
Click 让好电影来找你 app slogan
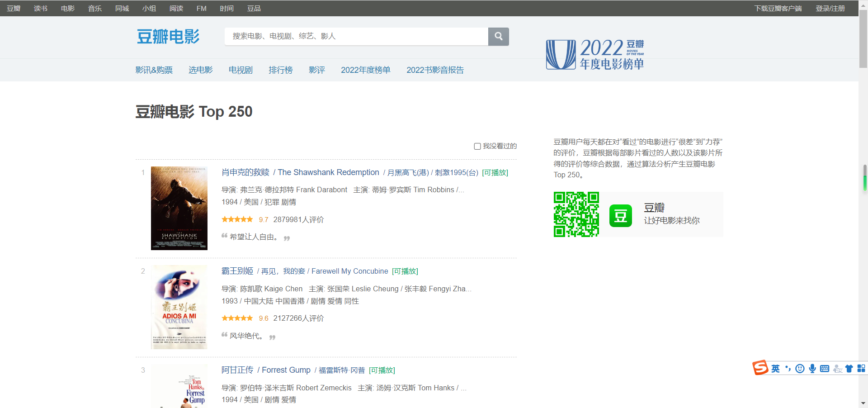pyautogui.click(x=672, y=221)
